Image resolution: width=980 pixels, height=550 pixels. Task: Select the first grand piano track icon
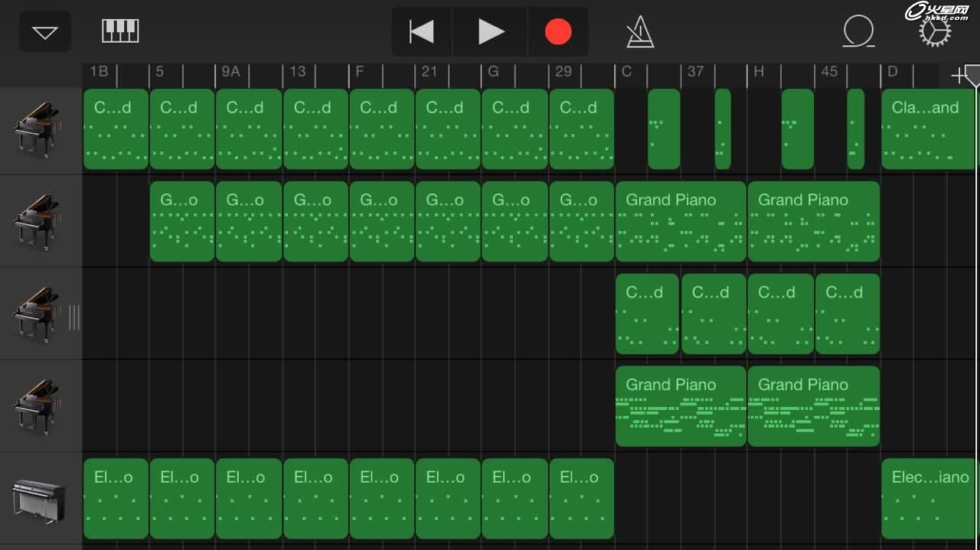37,129
